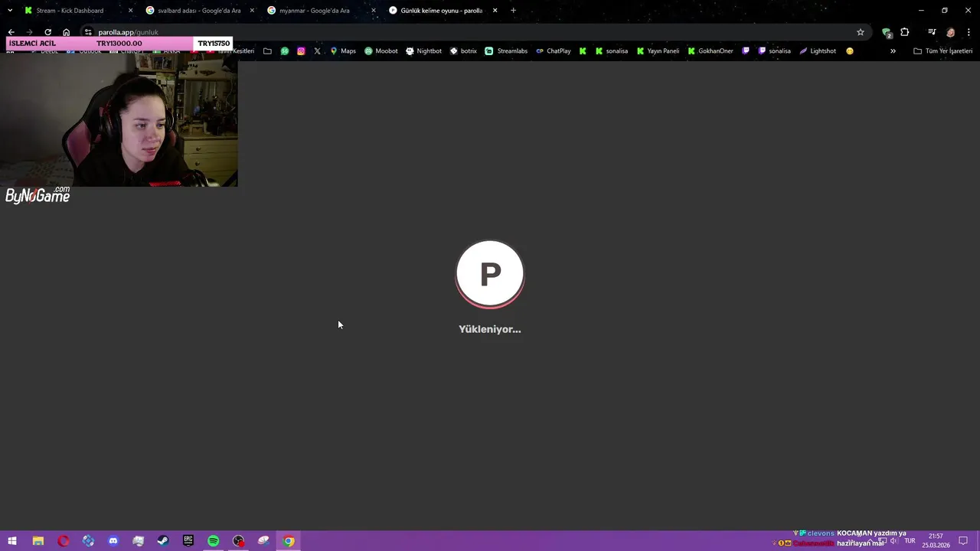
Task: Open Steam from the taskbar
Action: click(x=163, y=541)
